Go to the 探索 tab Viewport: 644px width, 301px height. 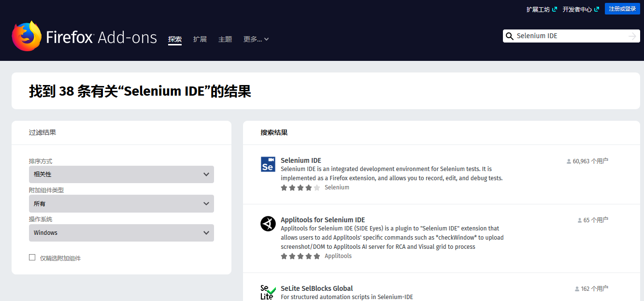[175, 39]
